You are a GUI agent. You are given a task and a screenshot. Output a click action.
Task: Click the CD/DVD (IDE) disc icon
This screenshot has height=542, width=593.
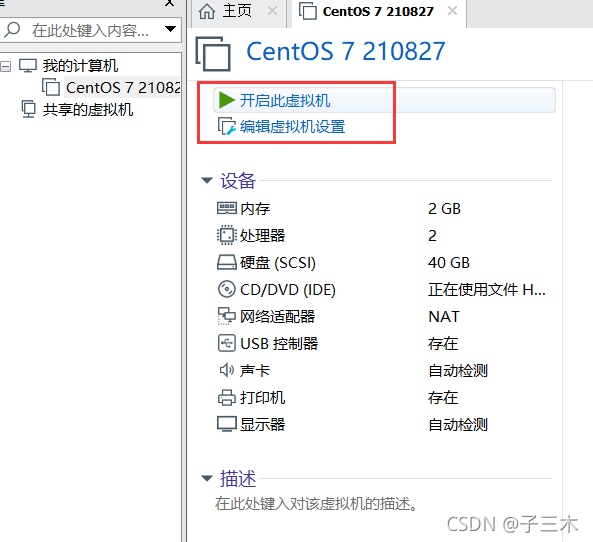tap(227, 289)
